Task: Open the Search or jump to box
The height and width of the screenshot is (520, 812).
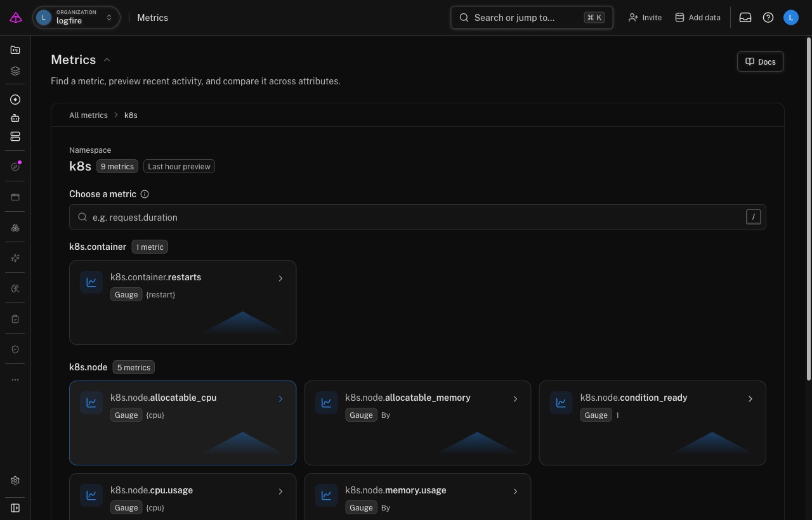Action: pos(532,18)
